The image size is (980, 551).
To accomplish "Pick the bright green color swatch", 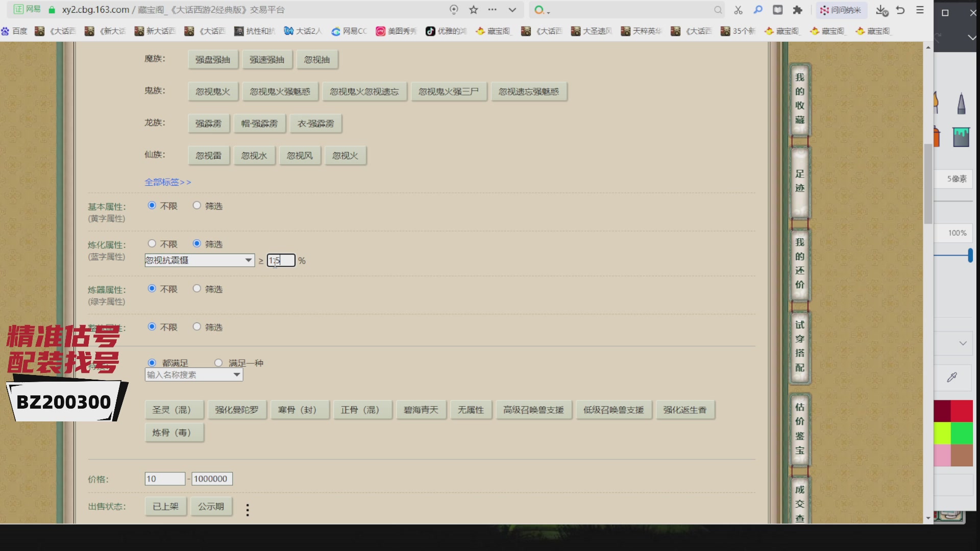I will point(962,433).
